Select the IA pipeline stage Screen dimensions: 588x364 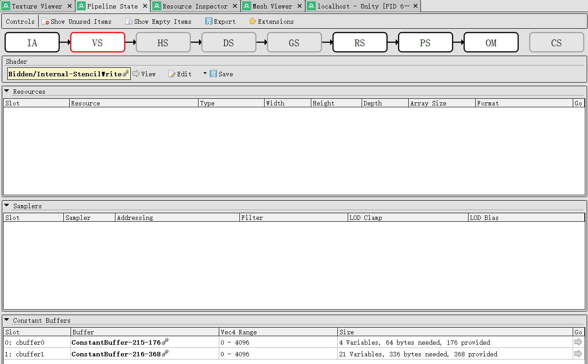point(32,43)
